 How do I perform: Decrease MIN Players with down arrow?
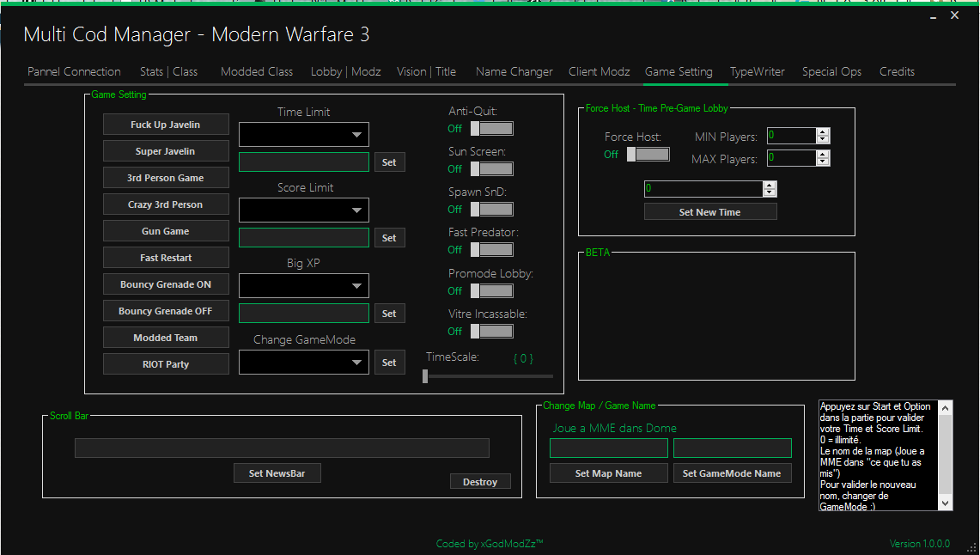(823, 139)
